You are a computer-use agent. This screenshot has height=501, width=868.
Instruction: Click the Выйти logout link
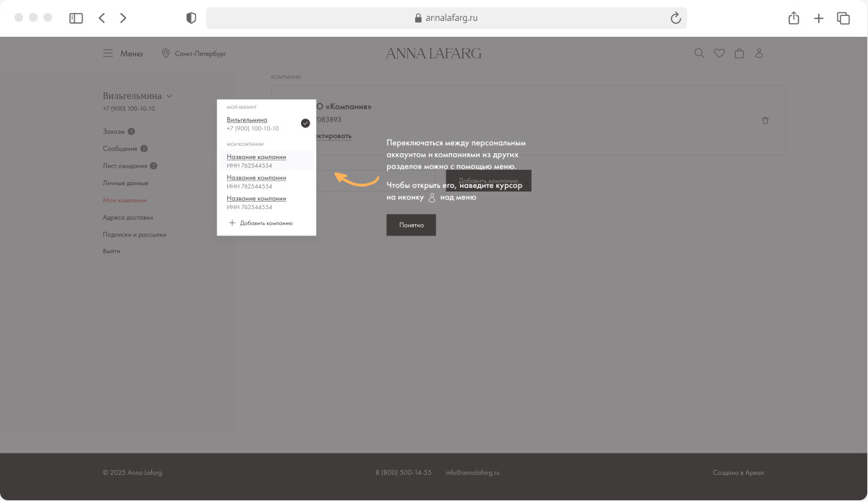click(x=111, y=251)
